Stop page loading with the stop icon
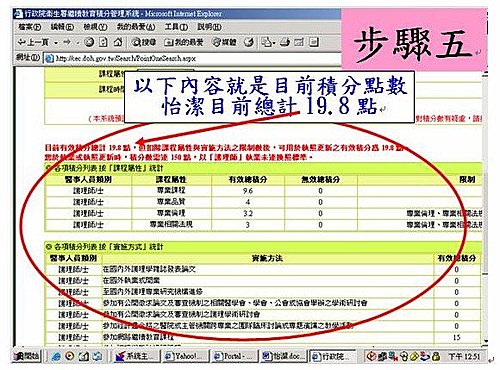 [x=89, y=42]
